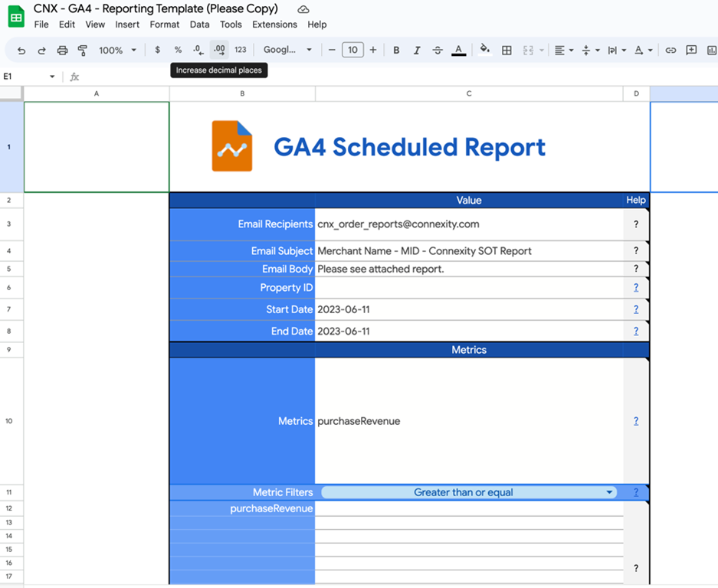Image resolution: width=718 pixels, height=588 pixels.
Task: Open the 123 more formats menu
Action: [x=241, y=50]
